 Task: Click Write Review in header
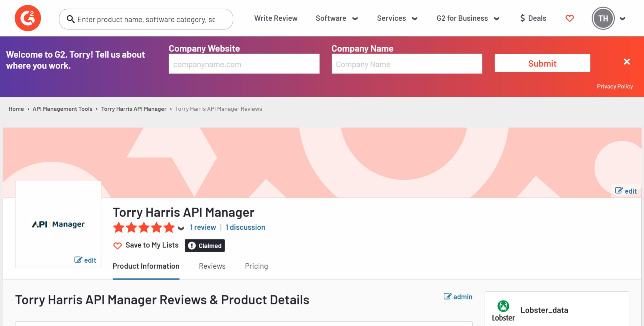click(276, 18)
